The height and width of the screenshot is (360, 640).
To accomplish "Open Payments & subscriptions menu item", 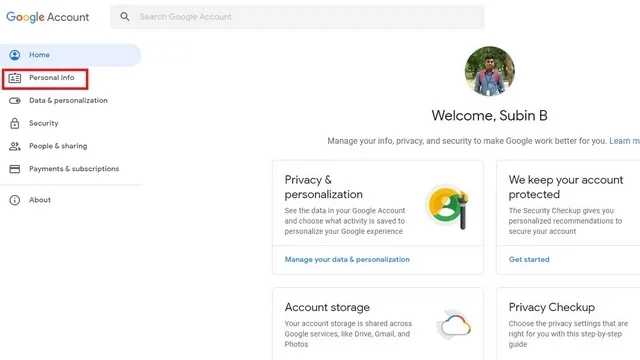I will pos(74,169).
